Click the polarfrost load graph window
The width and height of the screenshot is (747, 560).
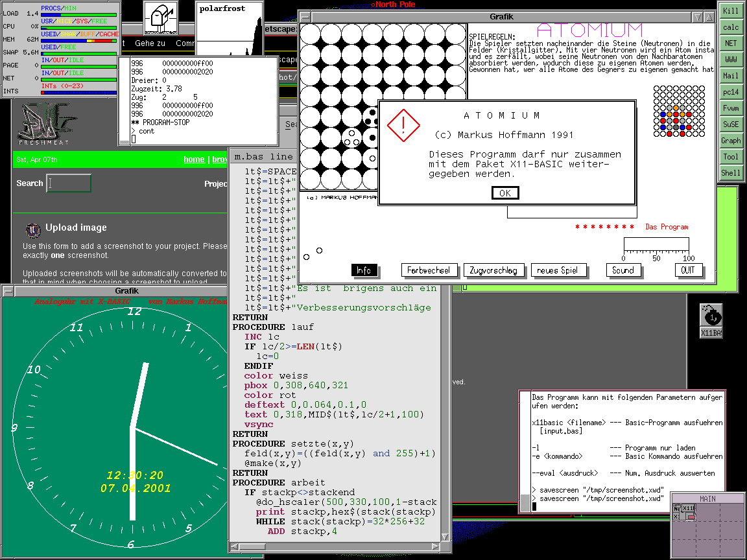(x=230, y=28)
